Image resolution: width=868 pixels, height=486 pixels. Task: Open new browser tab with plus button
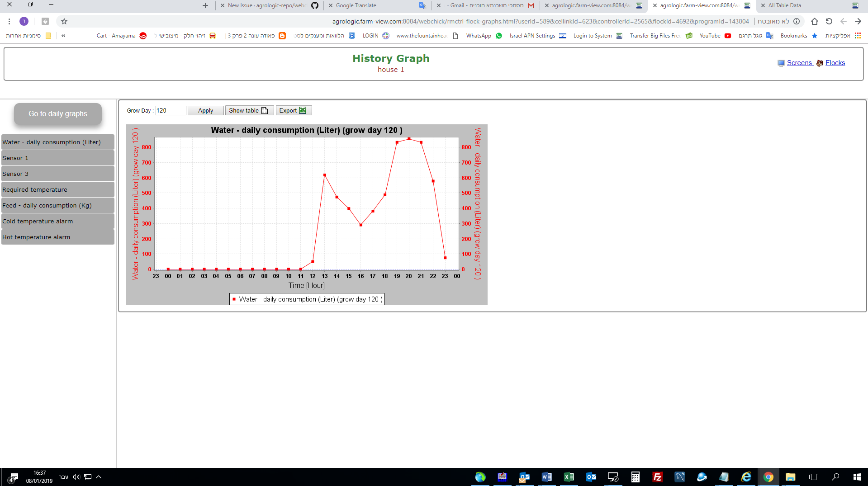(x=205, y=5)
